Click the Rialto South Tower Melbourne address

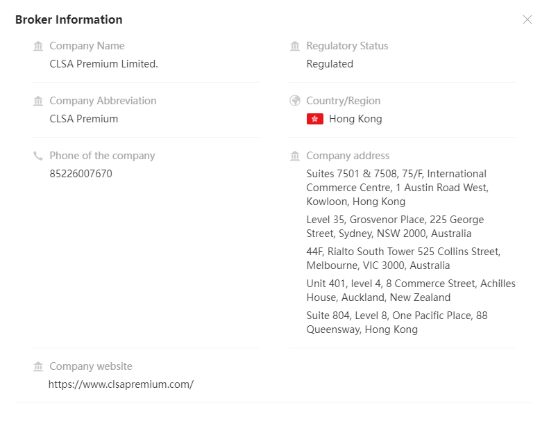click(x=403, y=258)
